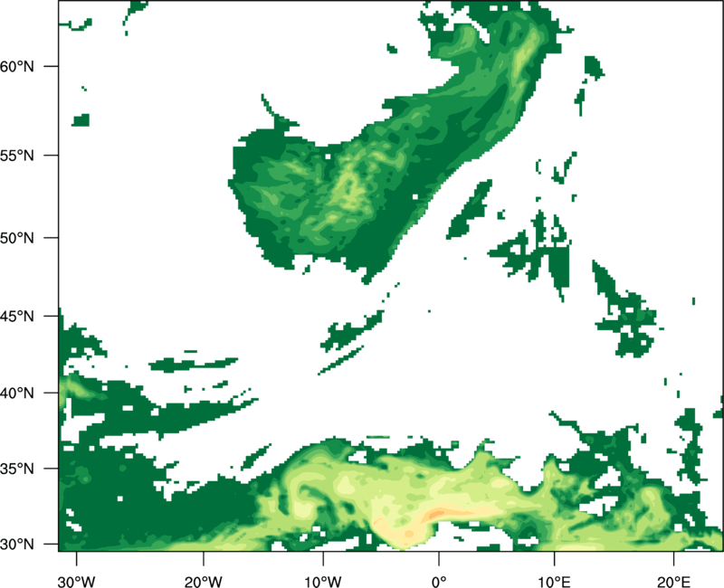Click the 40°N latitude label
724x588 pixels.
[17, 394]
